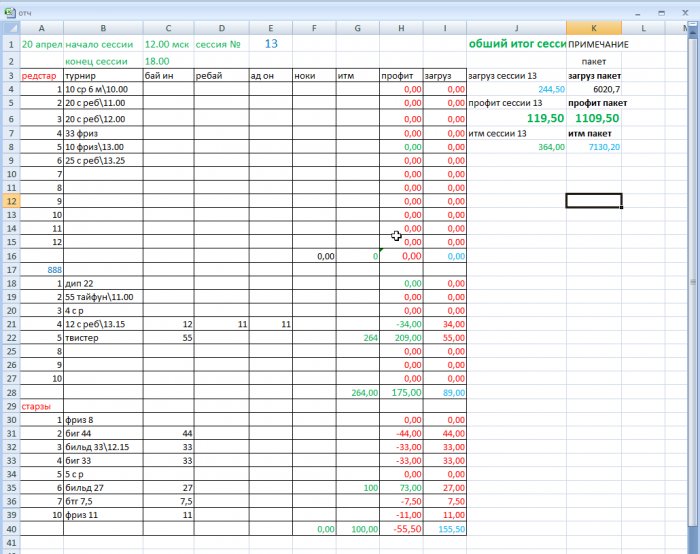Select column B header
Viewport: 700px width, 554px height.
point(103,28)
